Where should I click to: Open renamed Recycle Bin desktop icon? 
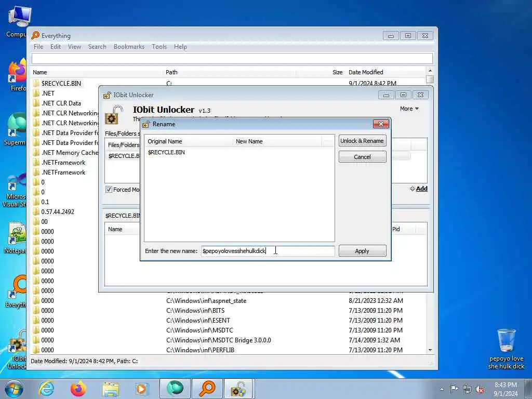[506, 349]
